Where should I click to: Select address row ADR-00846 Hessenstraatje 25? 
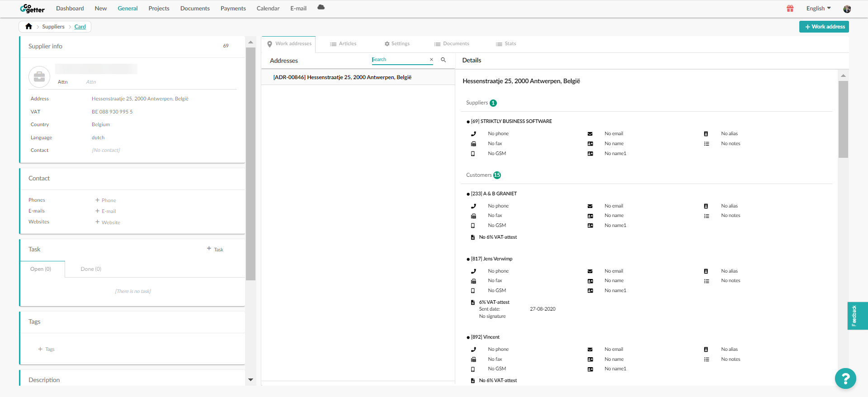[358, 77]
